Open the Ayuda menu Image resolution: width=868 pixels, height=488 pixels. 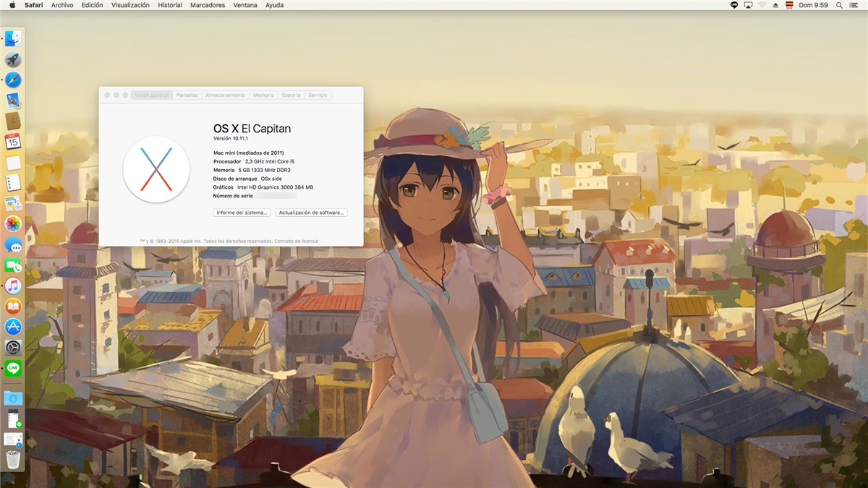tap(275, 5)
